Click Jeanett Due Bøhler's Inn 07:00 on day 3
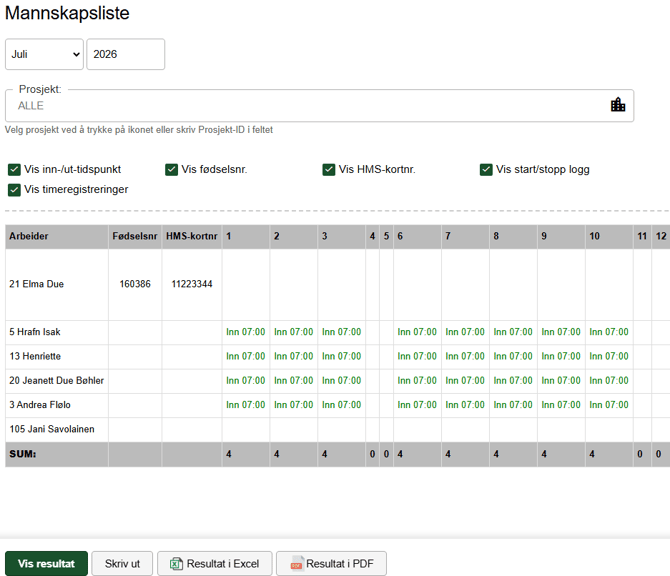670x576 pixels. click(341, 381)
